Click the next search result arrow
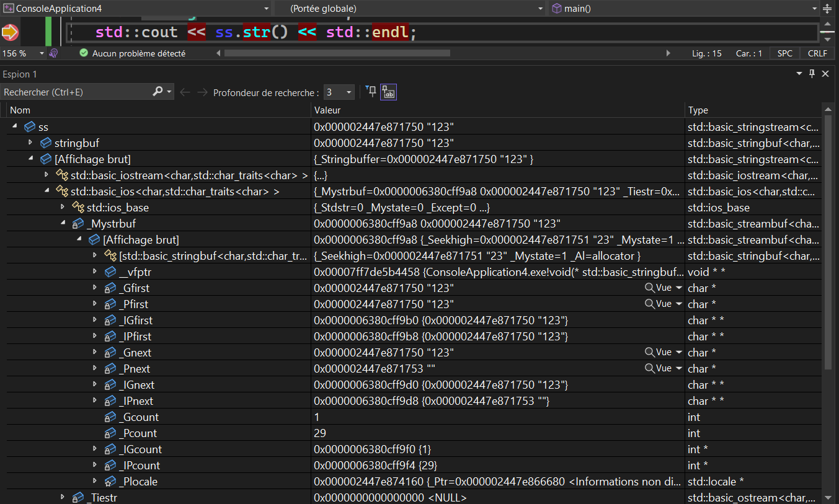 [x=202, y=92]
